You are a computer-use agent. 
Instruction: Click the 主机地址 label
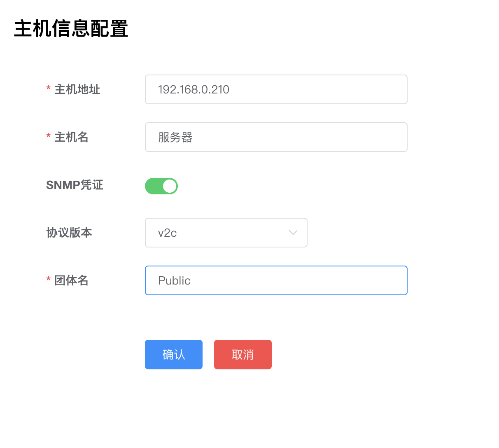click(77, 89)
